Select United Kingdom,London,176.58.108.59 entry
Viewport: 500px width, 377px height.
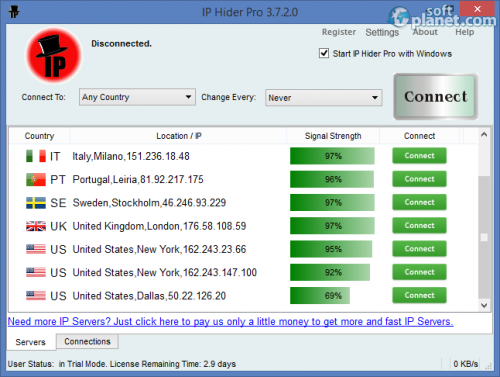pyautogui.click(x=159, y=226)
